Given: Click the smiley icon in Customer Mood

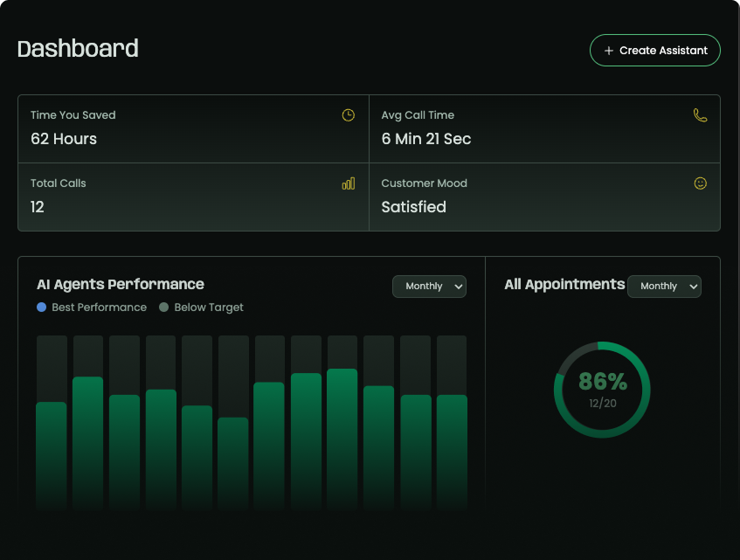Looking at the screenshot, I should [700, 183].
